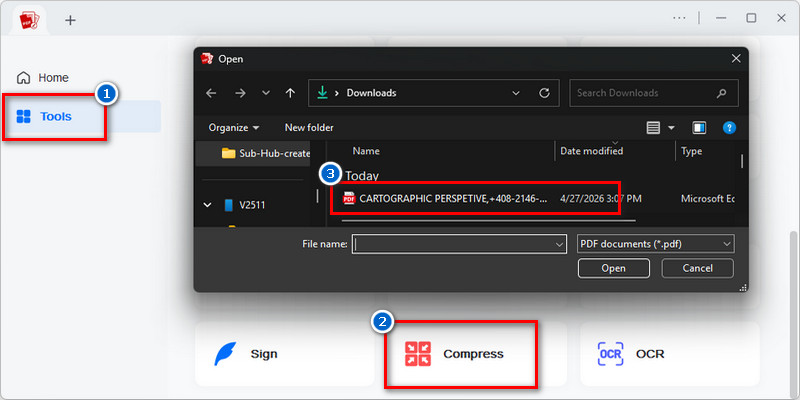Click the Microsoft Ed type cell
The image size is (800, 400).
coord(707,198)
